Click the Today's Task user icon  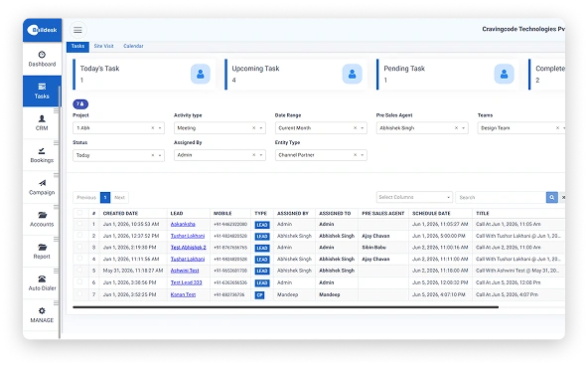pyautogui.click(x=201, y=74)
